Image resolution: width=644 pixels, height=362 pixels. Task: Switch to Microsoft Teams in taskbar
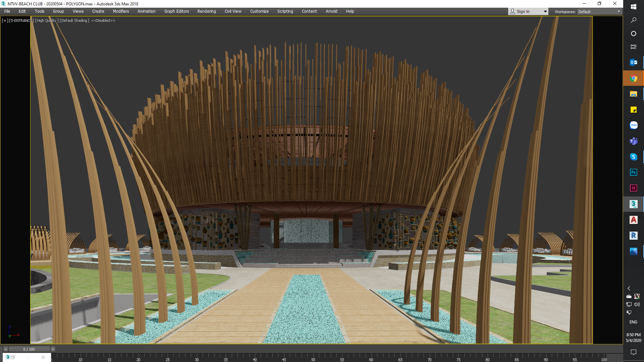pos(633,141)
